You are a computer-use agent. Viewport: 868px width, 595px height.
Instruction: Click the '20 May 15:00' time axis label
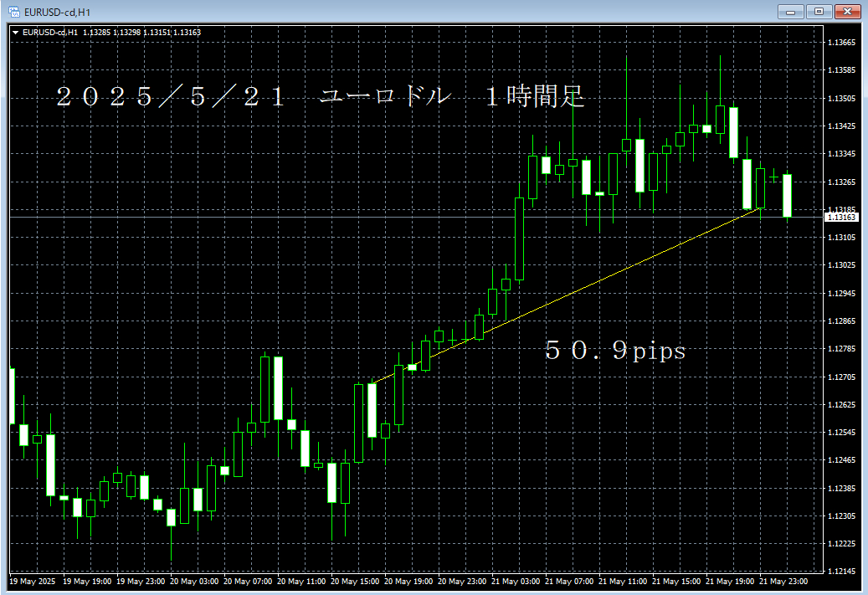355,581
